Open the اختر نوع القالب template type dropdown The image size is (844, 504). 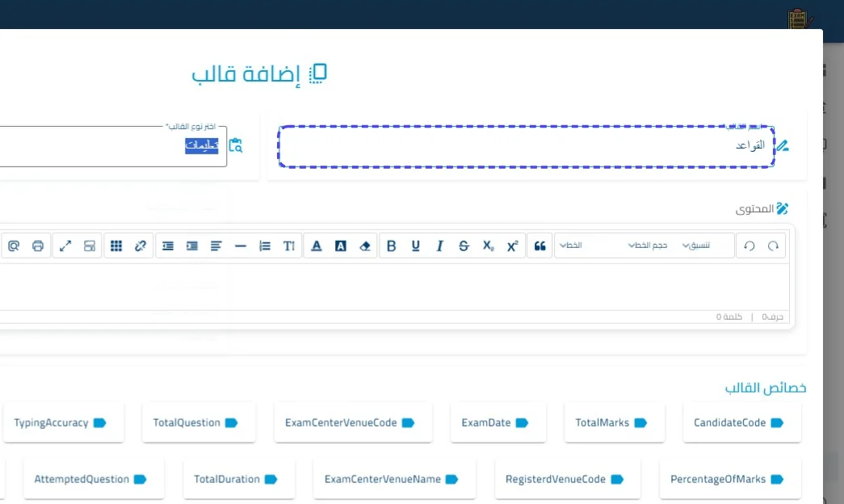pos(113,146)
